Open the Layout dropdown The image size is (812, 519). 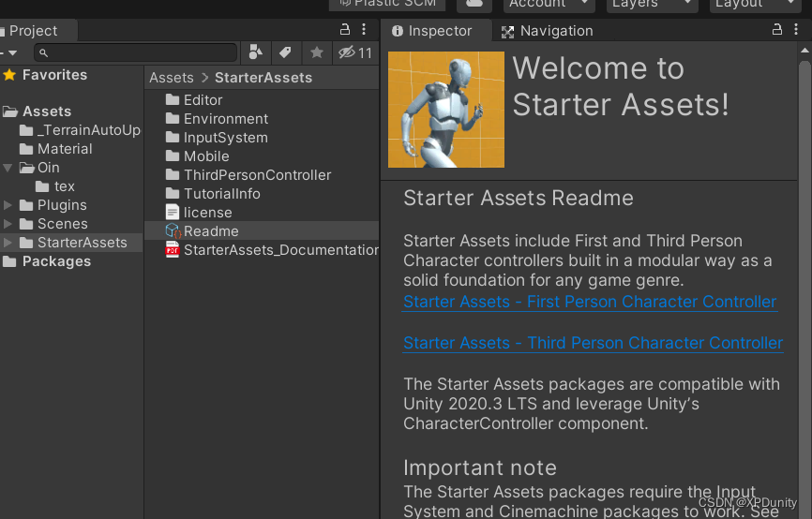755,4
